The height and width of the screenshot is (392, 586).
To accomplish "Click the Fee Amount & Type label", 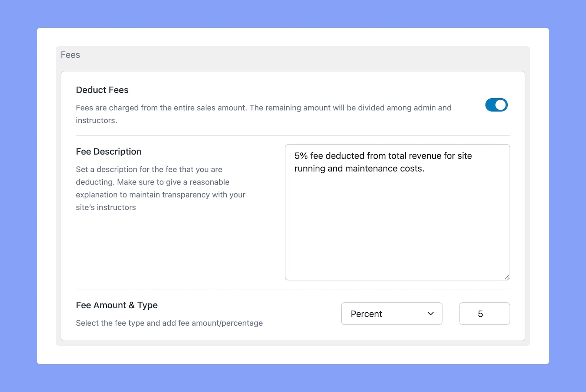I will 117,305.
